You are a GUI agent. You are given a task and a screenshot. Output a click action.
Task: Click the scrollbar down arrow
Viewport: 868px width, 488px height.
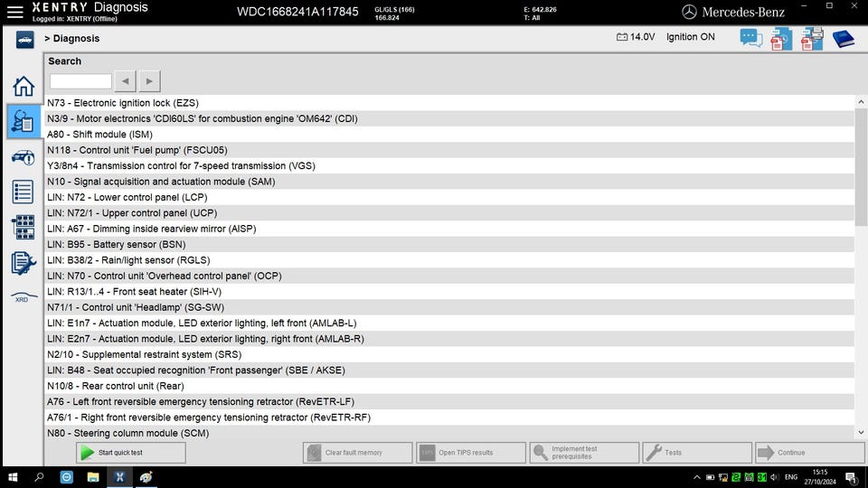861,433
